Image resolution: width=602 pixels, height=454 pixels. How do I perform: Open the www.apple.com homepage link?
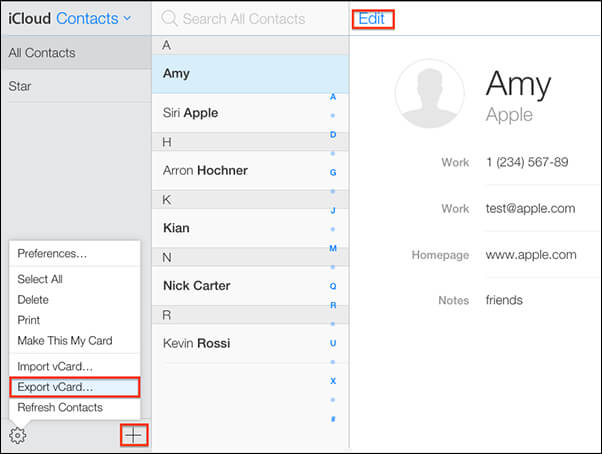[x=531, y=254]
